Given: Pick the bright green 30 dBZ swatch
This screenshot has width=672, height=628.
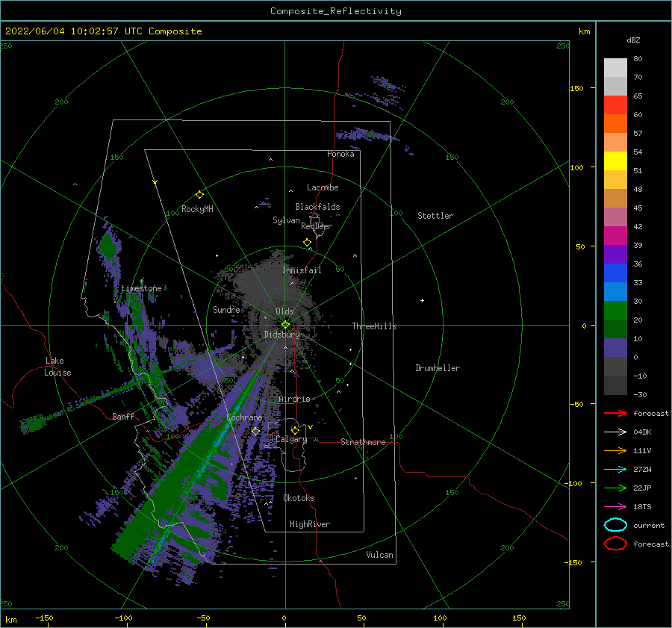Looking at the screenshot, I should [x=615, y=311].
